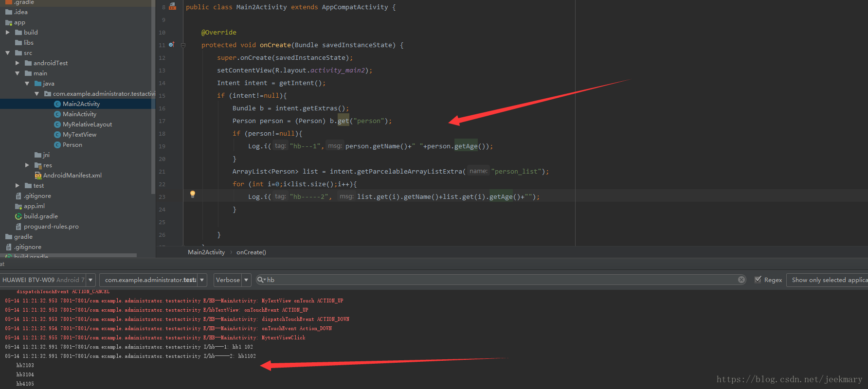Click the project tree horizontal scrollbar
The height and width of the screenshot is (389, 868).
click(x=68, y=255)
